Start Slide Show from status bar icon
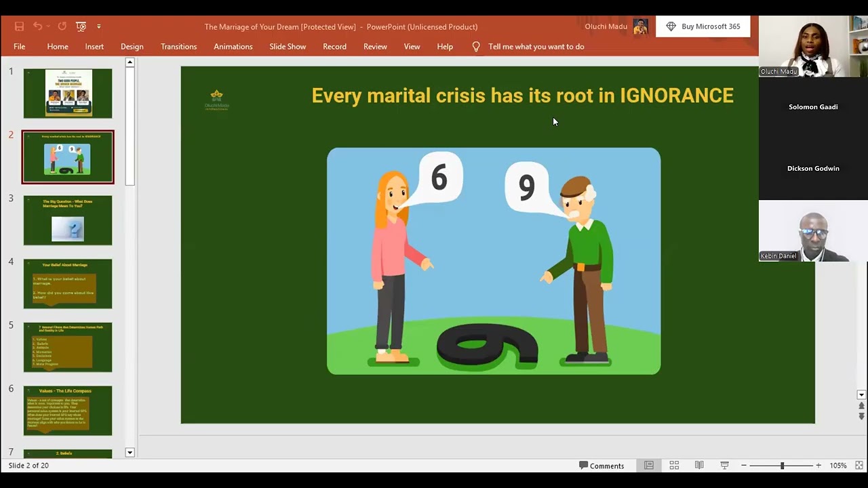868x488 pixels. click(724, 466)
